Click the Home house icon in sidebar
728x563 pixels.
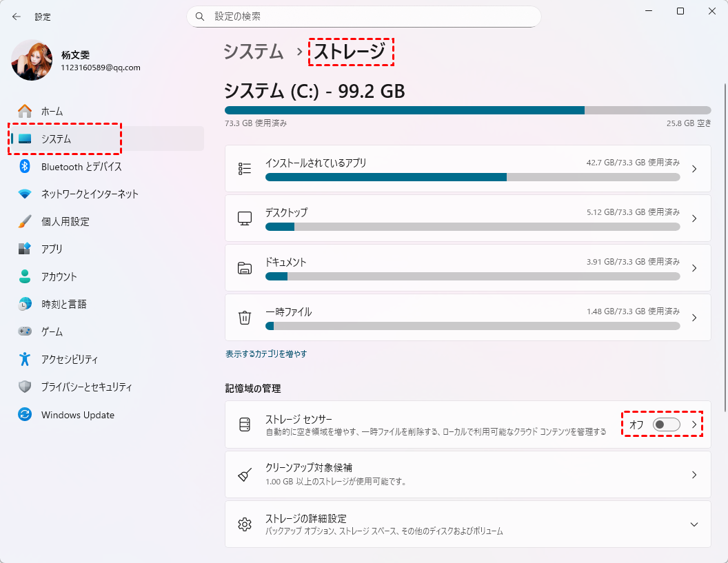click(25, 111)
